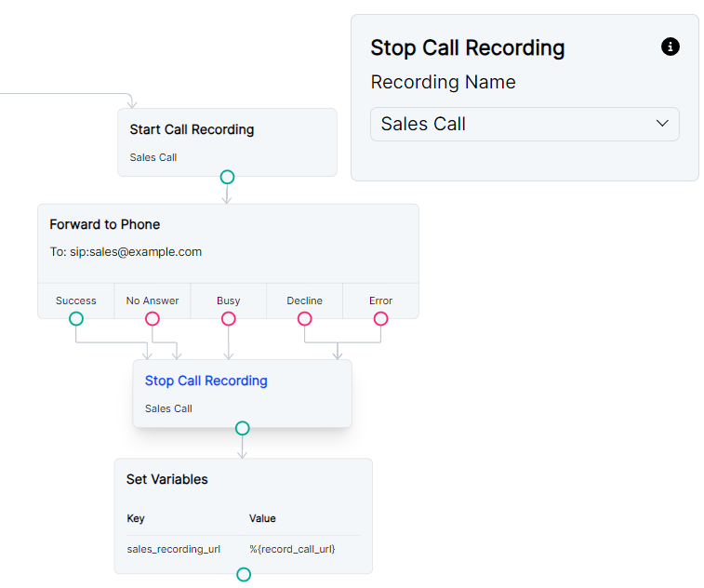Click the Busy output port circle
Image resolution: width=704 pixels, height=588 pixels.
tap(229, 318)
